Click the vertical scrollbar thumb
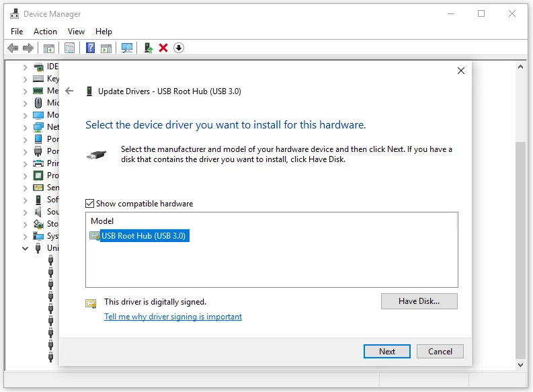The image size is (533, 392). pyautogui.click(x=520, y=250)
